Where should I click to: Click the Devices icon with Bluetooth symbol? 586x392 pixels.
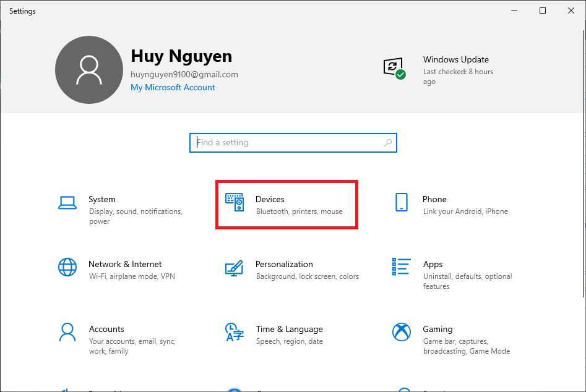(235, 202)
